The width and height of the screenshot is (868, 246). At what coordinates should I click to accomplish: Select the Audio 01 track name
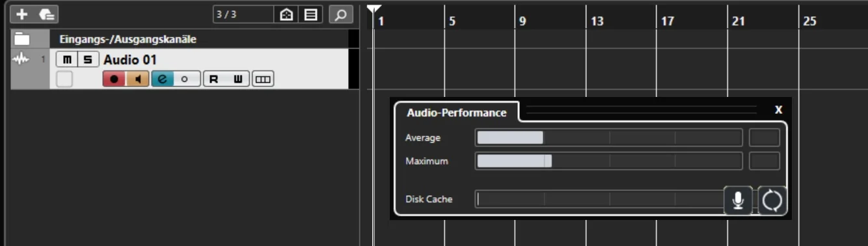click(130, 60)
